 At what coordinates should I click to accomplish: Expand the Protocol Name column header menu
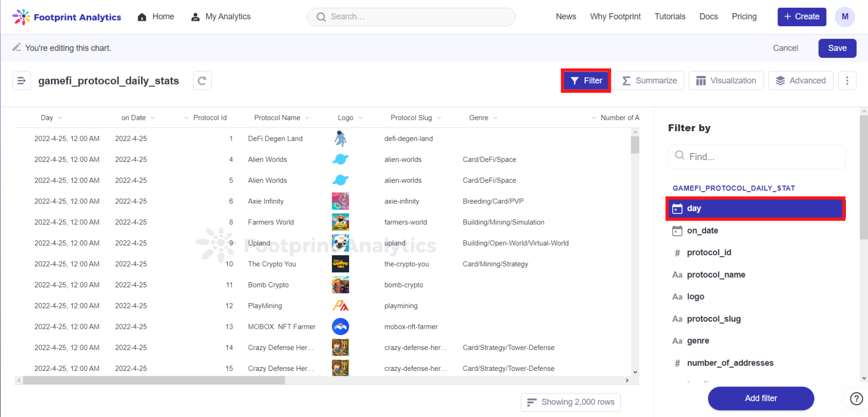307,118
